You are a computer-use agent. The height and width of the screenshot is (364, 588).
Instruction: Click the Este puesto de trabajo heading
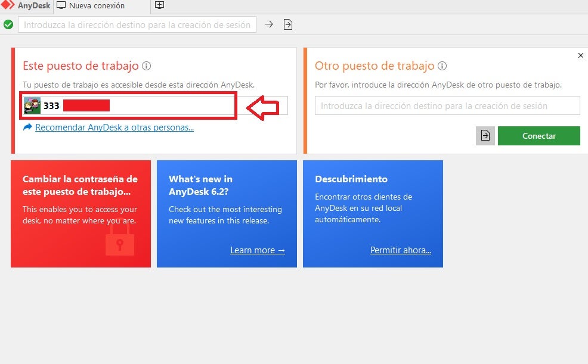coord(81,66)
